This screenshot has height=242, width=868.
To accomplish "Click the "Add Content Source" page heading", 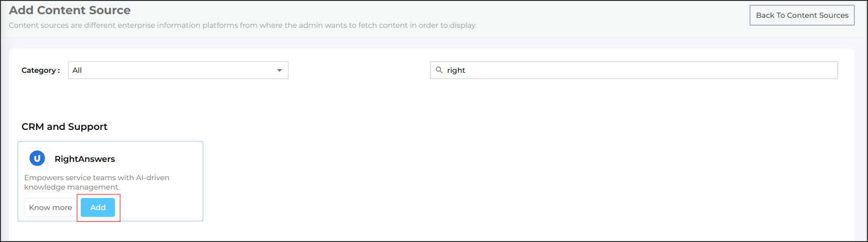I will 70,10.
